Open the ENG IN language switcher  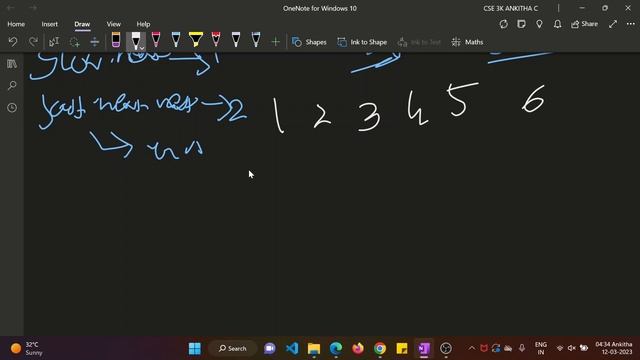tap(541, 348)
